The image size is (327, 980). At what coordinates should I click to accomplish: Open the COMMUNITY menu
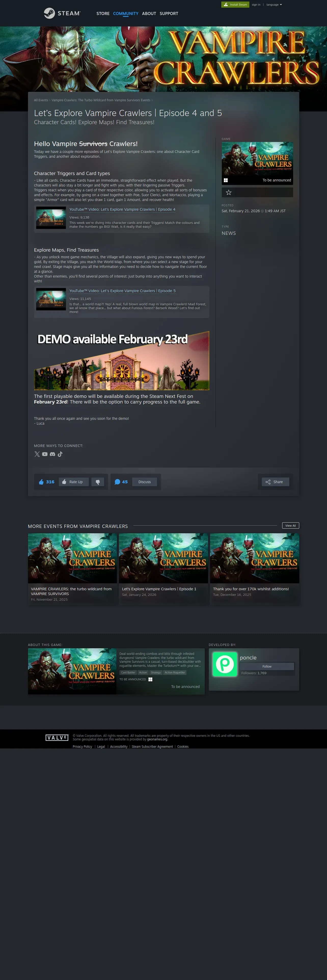(x=126, y=13)
